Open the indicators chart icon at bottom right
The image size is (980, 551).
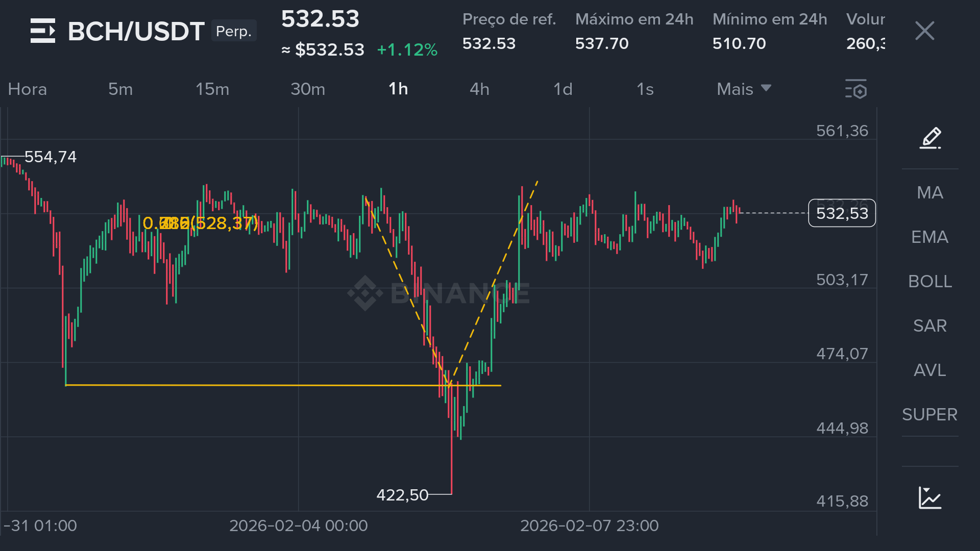coord(929,498)
